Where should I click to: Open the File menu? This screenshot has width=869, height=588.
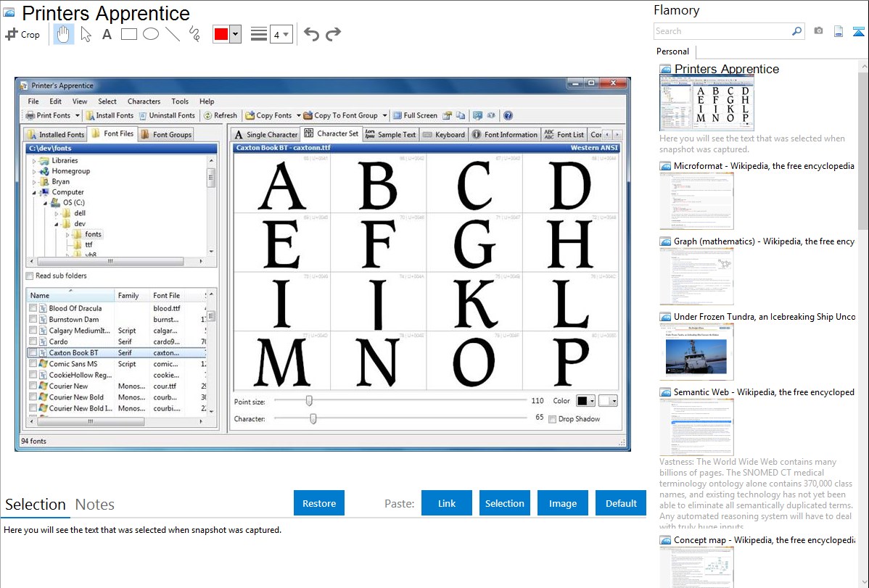[x=33, y=102]
